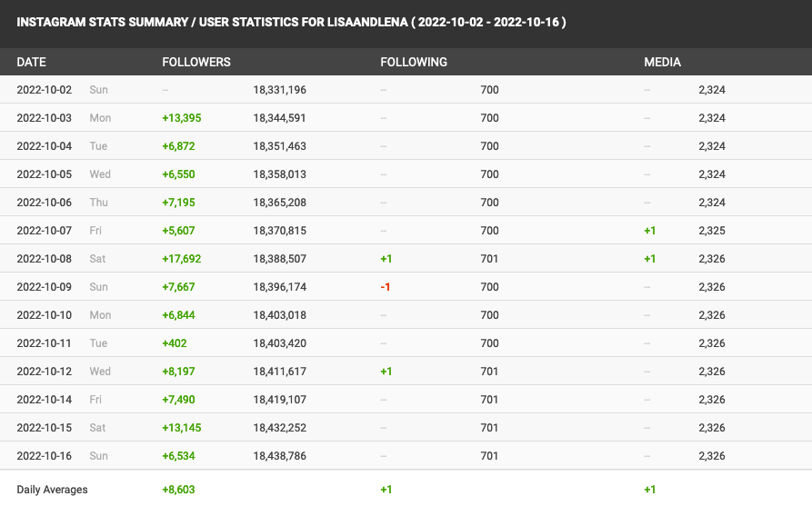Select date 2022-10-10

pos(44,314)
